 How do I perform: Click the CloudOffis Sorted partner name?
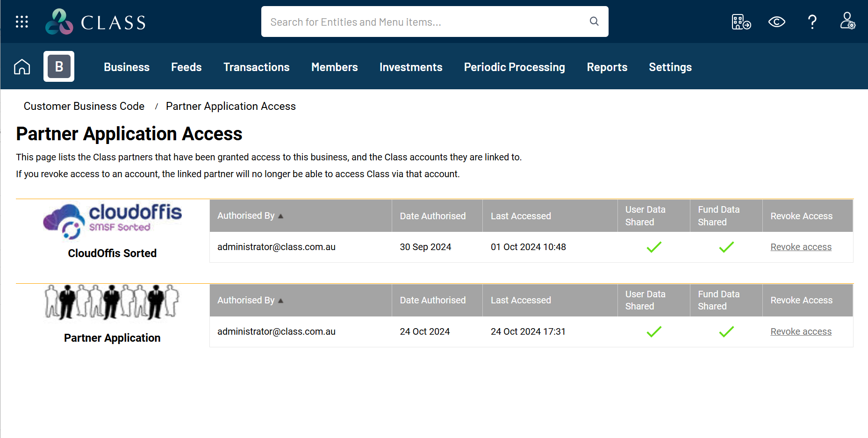(x=112, y=253)
